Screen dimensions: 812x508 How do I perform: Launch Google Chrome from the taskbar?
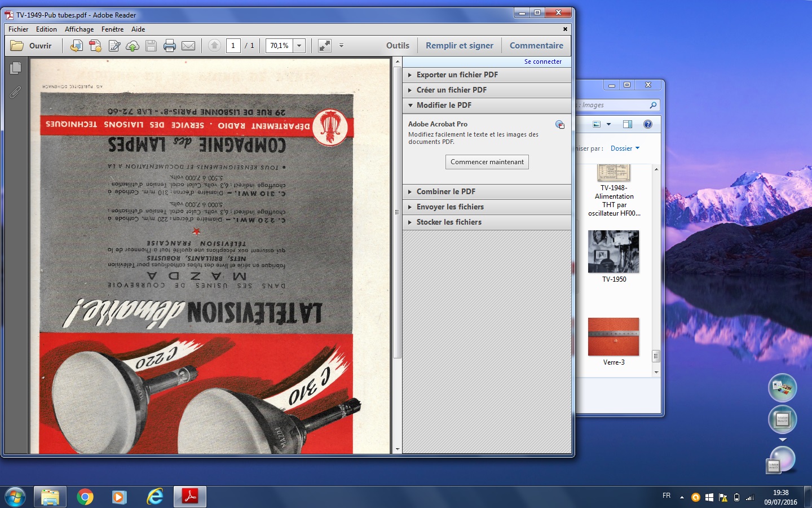coord(85,497)
